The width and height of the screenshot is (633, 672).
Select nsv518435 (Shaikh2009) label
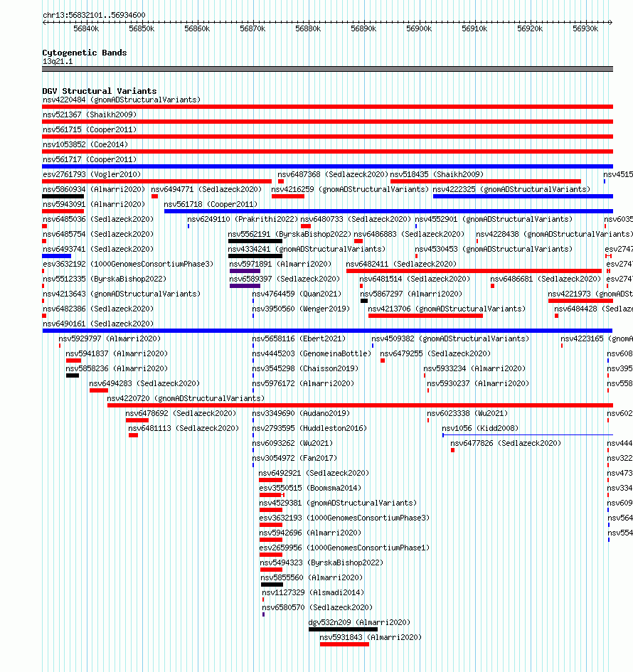(436, 174)
